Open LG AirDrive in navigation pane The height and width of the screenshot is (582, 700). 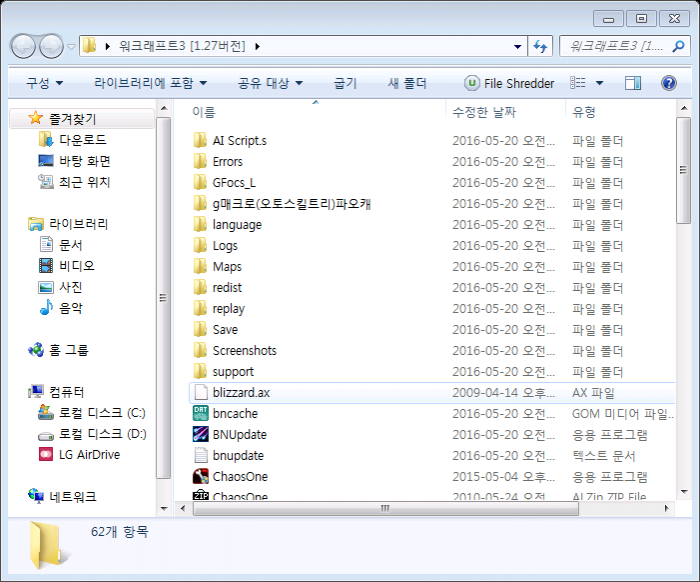tap(80, 455)
